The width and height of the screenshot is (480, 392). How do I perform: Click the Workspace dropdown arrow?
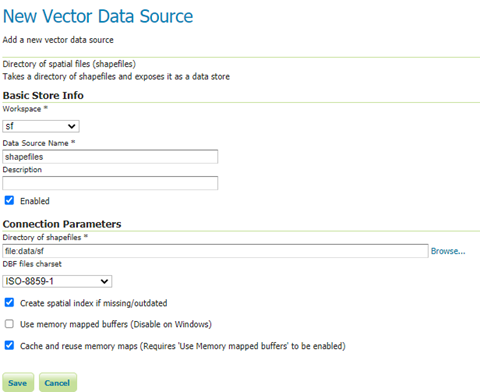[71, 126]
